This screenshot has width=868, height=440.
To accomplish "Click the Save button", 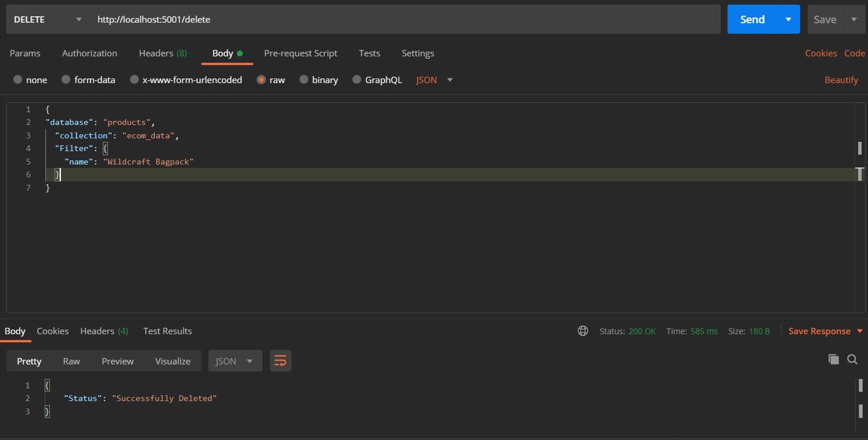I will click(x=825, y=19).
